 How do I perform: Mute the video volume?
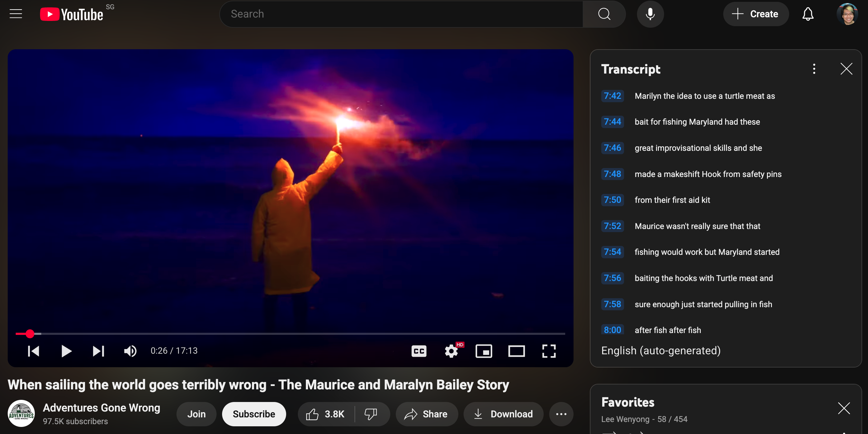(130, 351)
